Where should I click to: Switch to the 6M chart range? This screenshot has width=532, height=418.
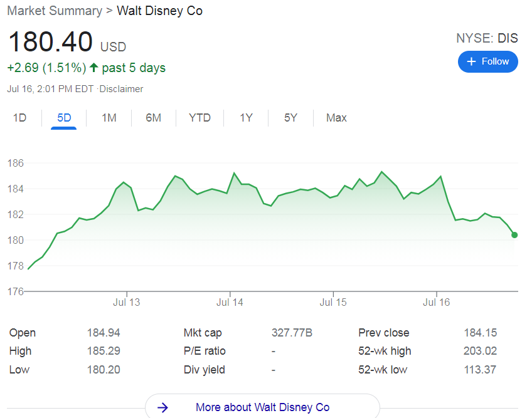(x=153, y=118)
